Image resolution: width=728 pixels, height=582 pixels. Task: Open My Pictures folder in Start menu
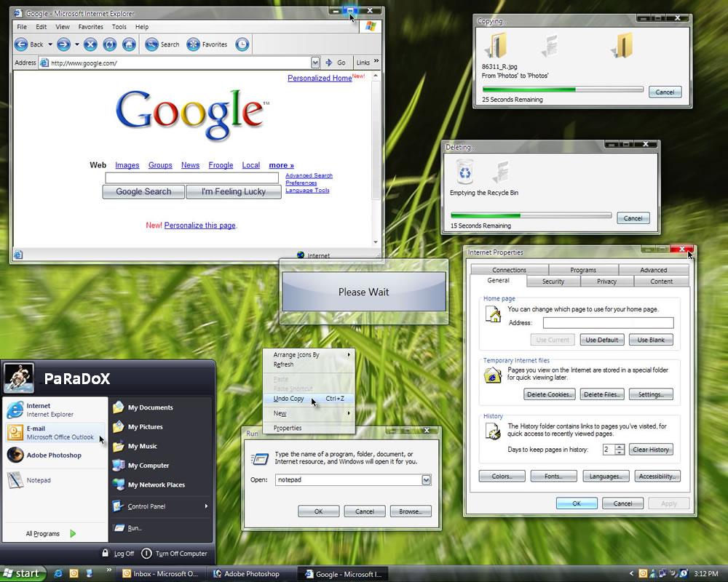click(x=145, y=427)
